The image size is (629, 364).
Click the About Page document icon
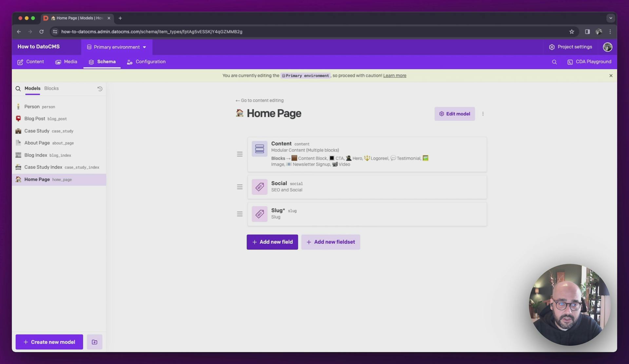pos(18,143)
